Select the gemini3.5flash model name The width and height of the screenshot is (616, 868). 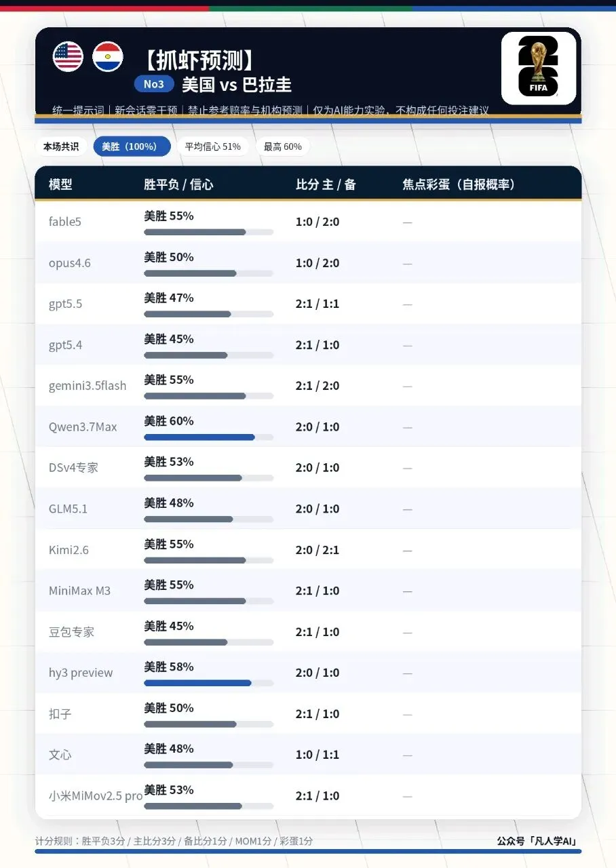(x=88, y=386)
